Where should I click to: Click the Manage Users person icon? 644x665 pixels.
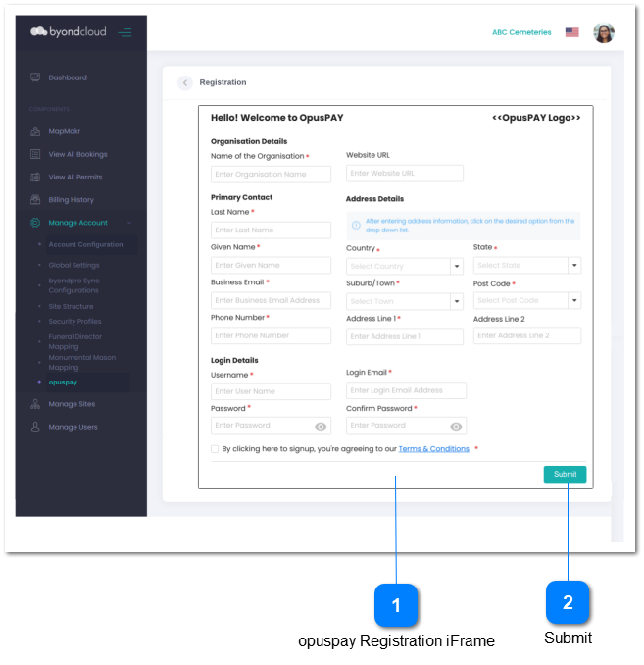pyautogui.click(x=35, y=427)
